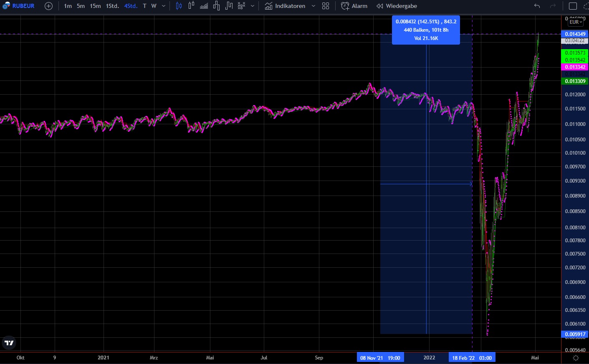Undo the last chart action
Screen dimensions: 589x364
click(x=537, y=6)
